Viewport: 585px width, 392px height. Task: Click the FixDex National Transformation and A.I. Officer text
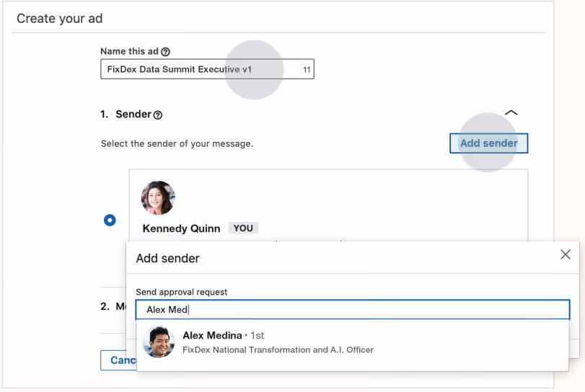(x=278, y=350)
